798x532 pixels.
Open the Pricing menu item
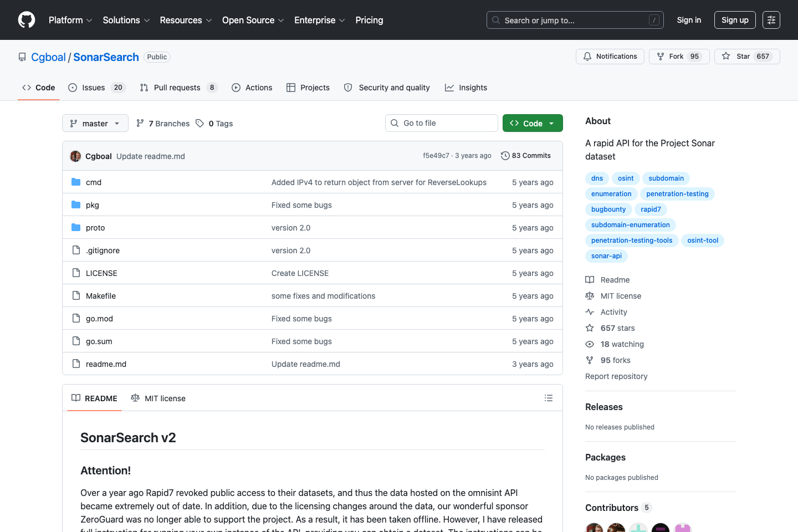point(369,20)
